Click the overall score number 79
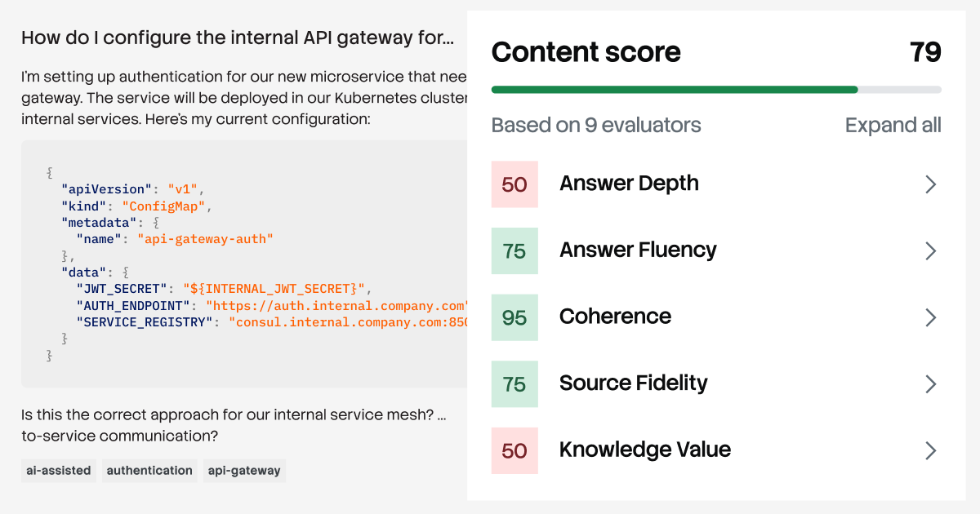Viewport: 980px width, 514px height. point(925,52)
